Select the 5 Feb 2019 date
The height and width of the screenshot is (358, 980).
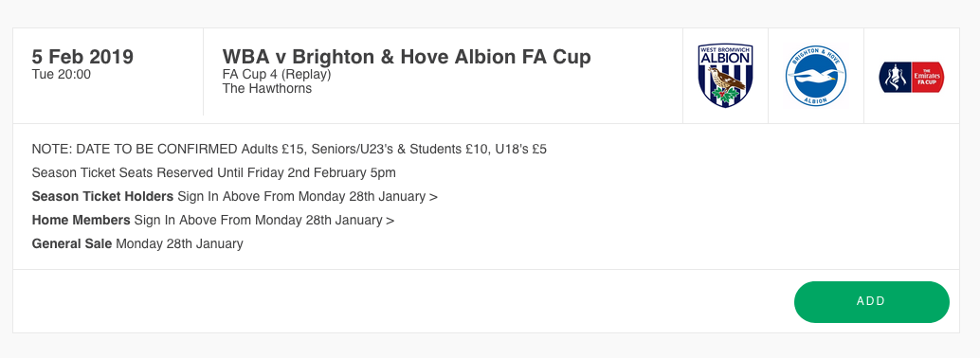[82, 57]
